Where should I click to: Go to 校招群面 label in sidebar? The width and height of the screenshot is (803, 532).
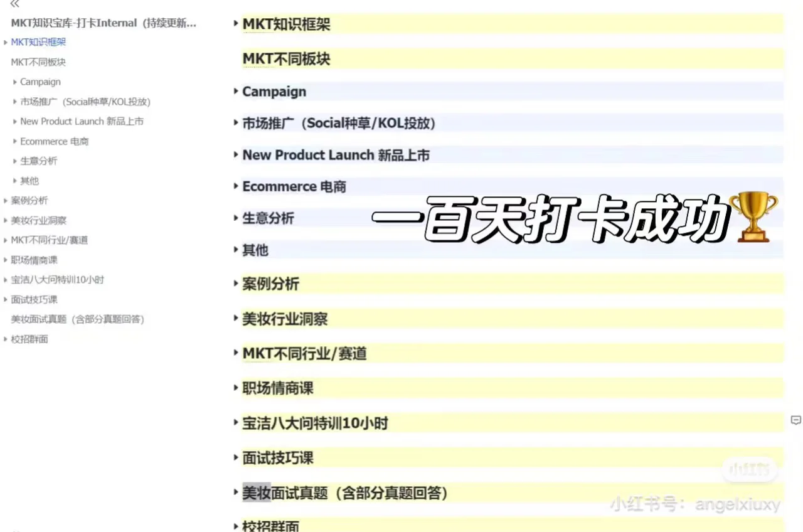pos(29,339)
